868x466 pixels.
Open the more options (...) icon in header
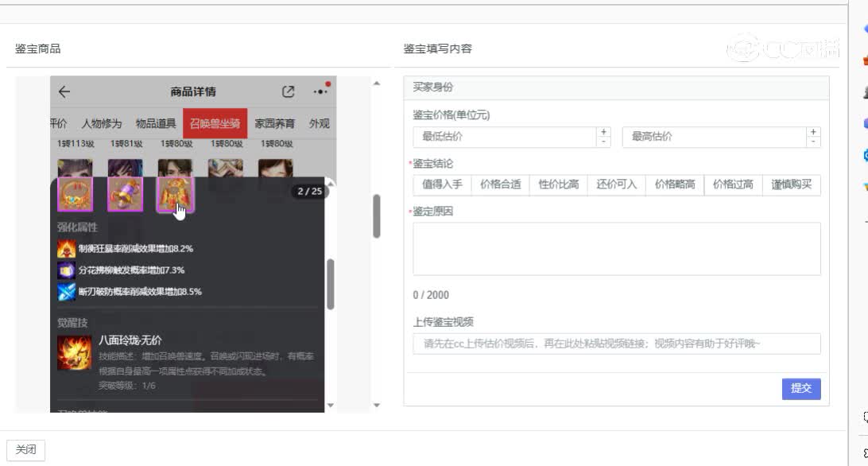[x=319, y=91]
